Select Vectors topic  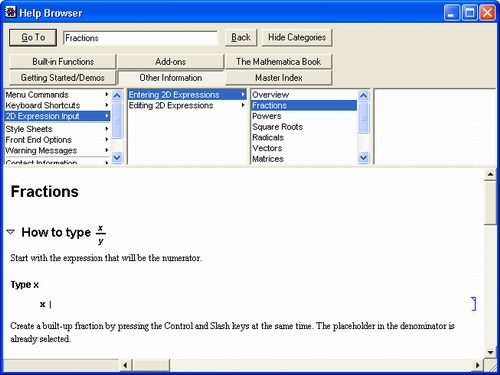click(304, 148)
